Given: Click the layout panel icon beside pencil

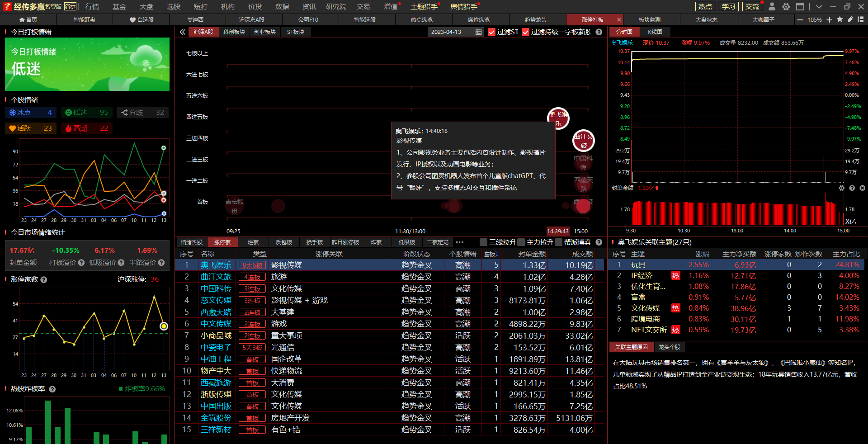Looking at the screenshot, I should pyautogui.click(x=861, y=19).
